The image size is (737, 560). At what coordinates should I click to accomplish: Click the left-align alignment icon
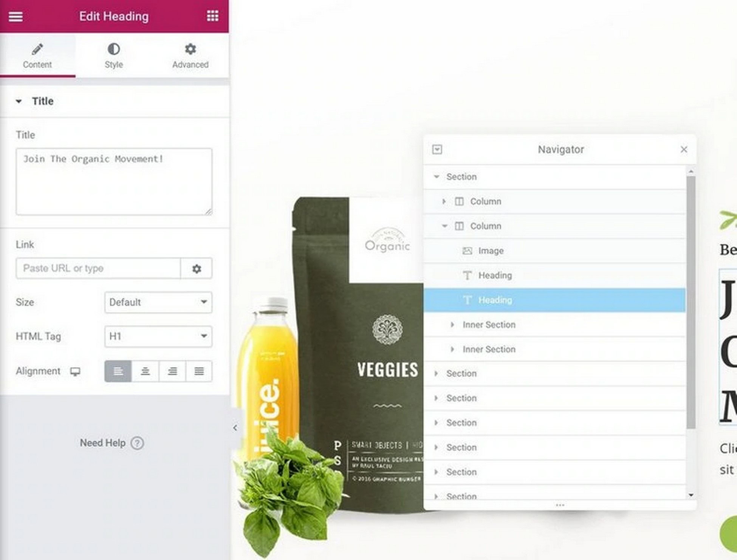tap(118, 371)
